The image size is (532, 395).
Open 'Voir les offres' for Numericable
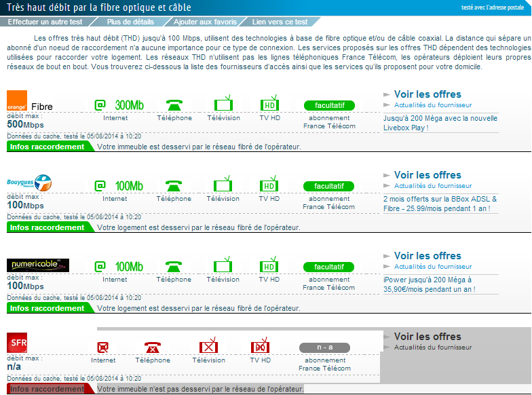[427, 256]
